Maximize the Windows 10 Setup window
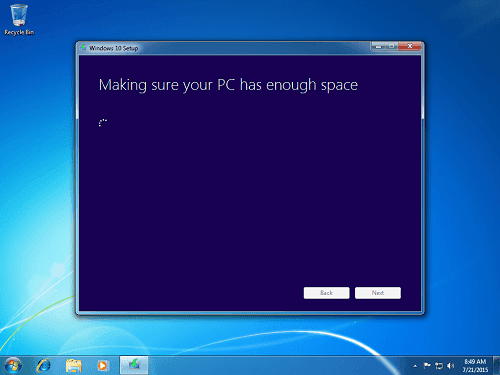Viewport: 500px width, 375px height. [x=392, y=46]
